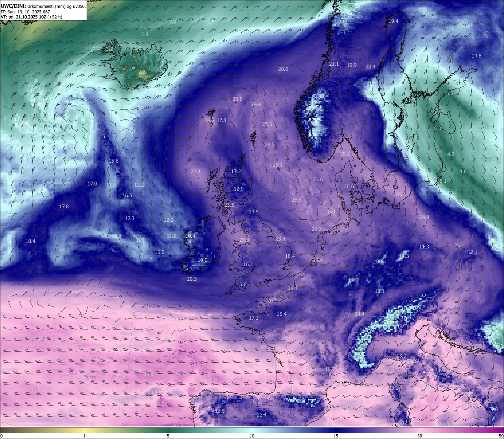Click the 14.9 value label

click(x=254, y=212)
